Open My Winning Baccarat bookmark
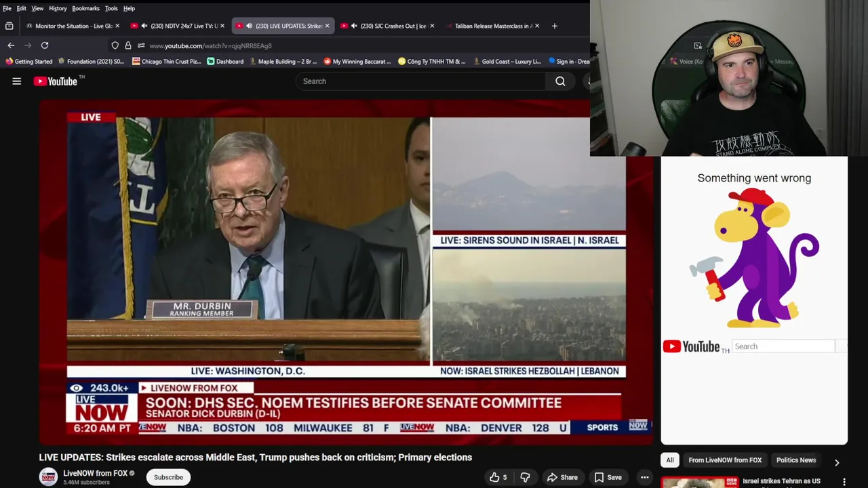Screen dimensions: 868x488 click(x=357, y=61)
